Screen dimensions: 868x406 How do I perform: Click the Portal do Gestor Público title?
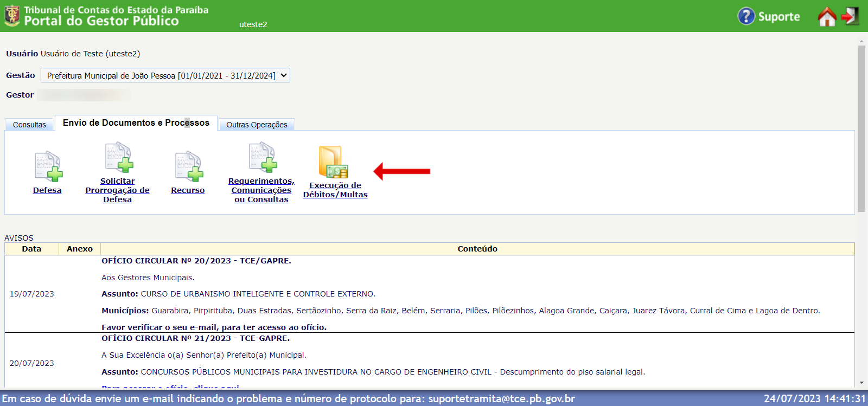pyautogui.click(x=101, y=21)
